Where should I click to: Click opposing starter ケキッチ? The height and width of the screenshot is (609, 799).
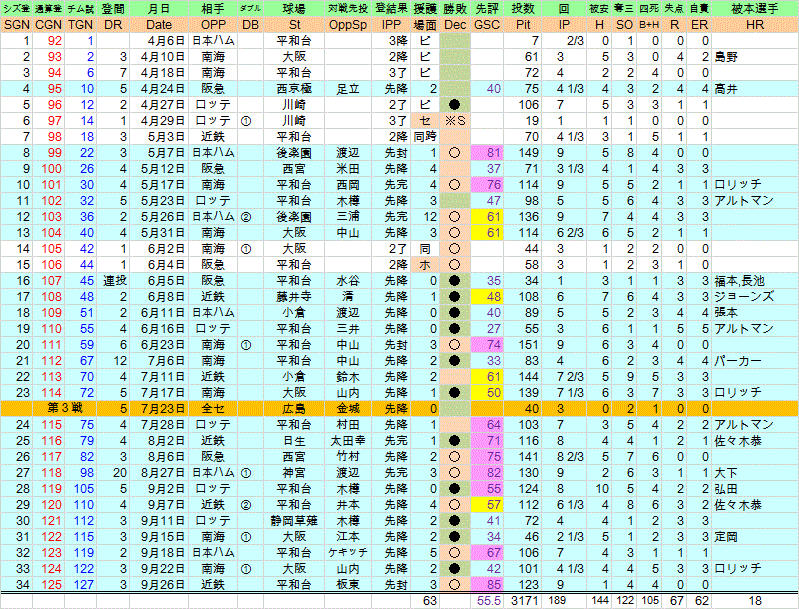click(x=348, y=552)
